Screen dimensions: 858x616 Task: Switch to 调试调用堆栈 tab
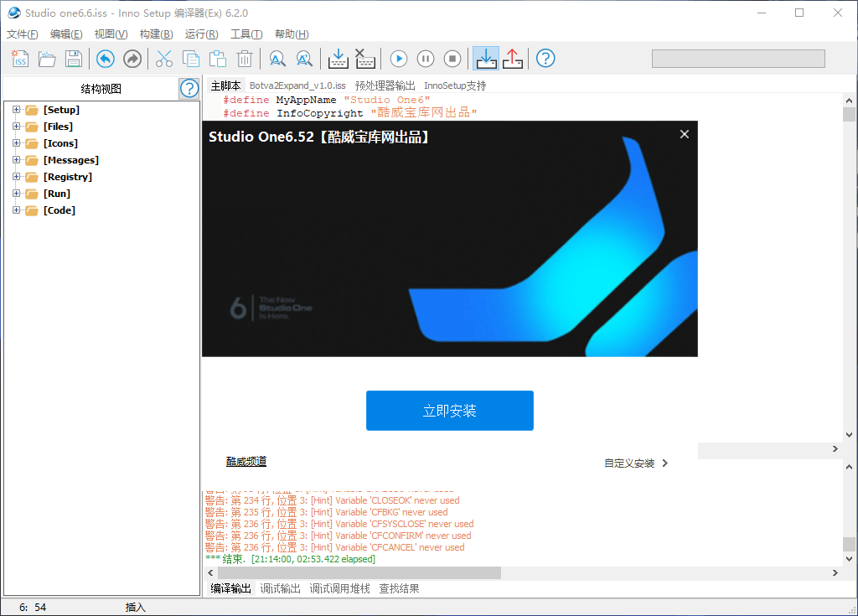[x=340, y=588]
